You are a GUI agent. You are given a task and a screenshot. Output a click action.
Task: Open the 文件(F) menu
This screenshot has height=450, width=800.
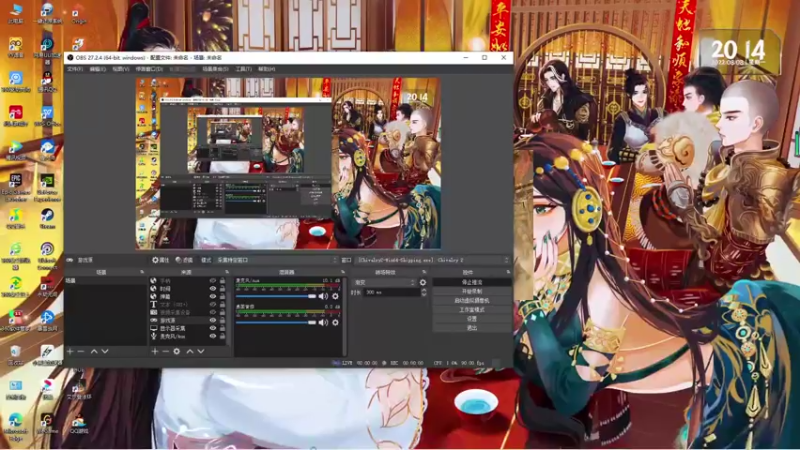[75, 69]
